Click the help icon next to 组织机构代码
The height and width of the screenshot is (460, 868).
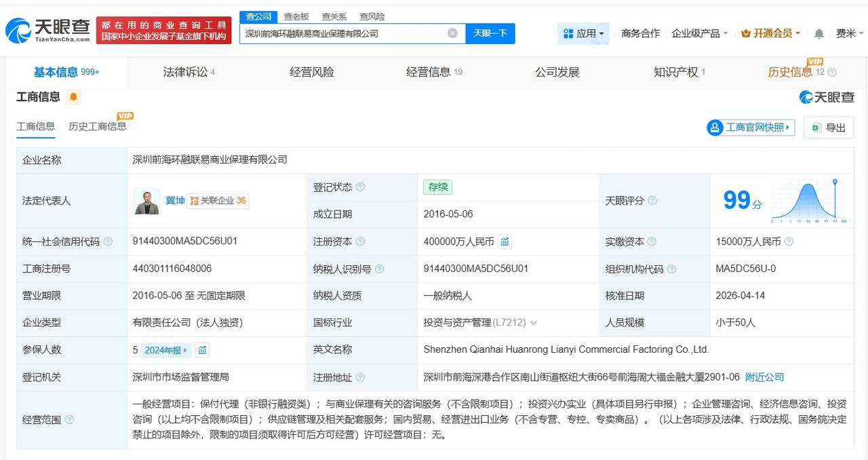[671, 269]
